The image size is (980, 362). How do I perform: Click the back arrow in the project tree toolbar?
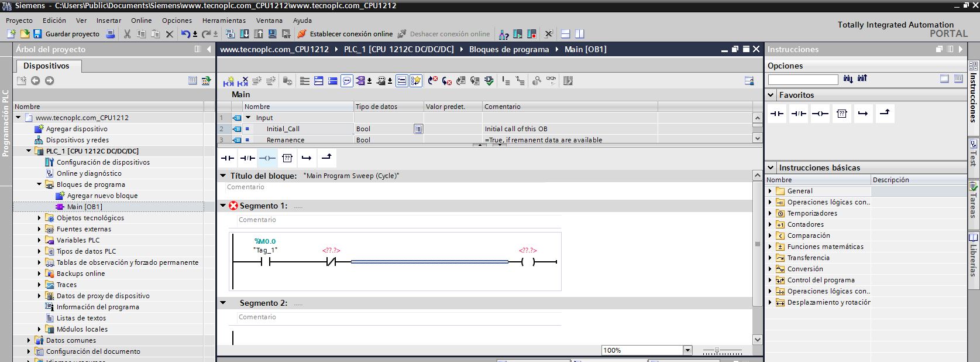coord(36,81)
